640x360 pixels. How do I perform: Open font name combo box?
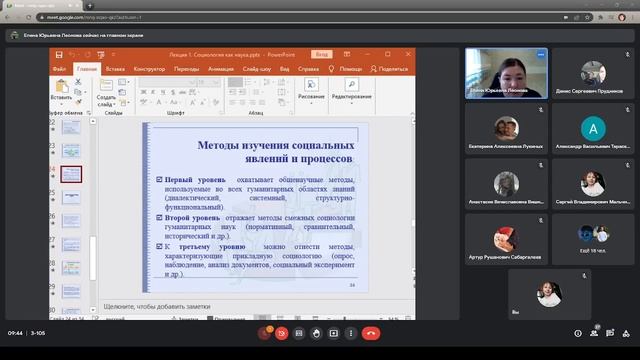pos(167,82)
